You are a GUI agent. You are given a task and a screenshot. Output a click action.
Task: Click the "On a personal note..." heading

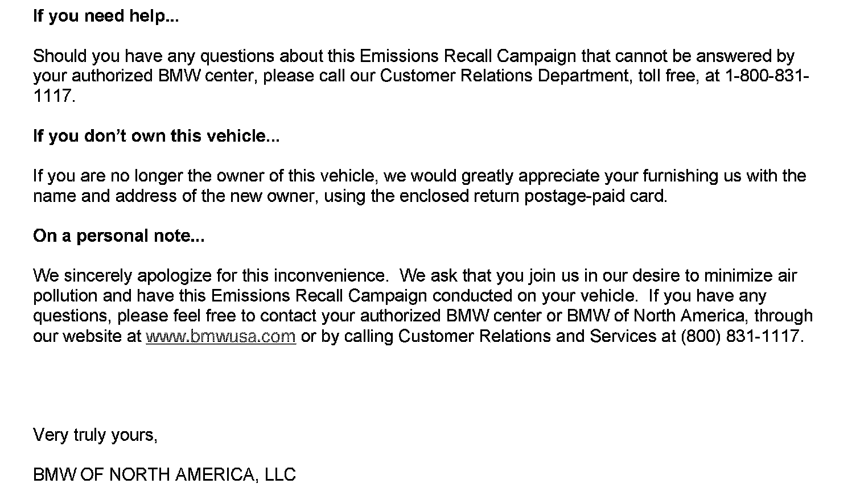pos(118,236)
